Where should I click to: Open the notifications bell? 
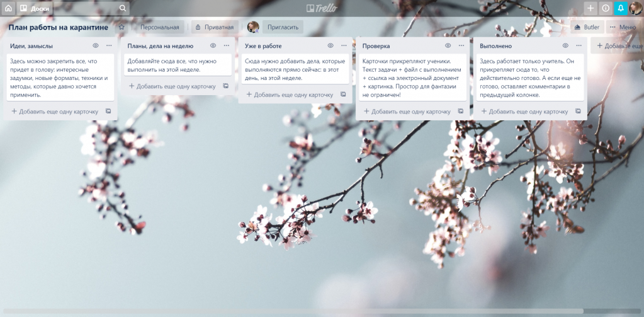pos(621,8)
